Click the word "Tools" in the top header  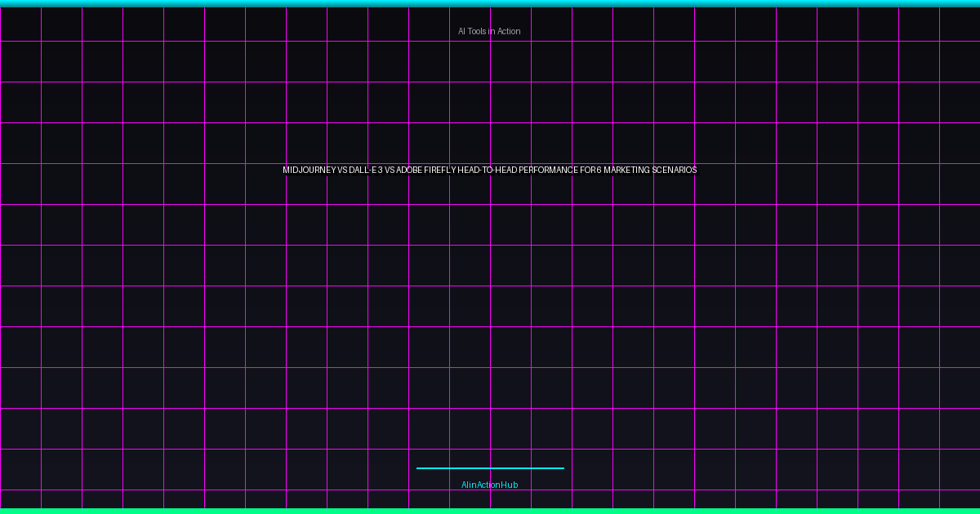477,31
